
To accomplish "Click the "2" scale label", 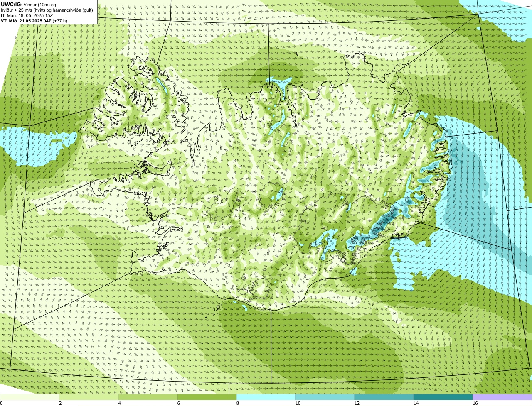I will click(x=60, y=403).
